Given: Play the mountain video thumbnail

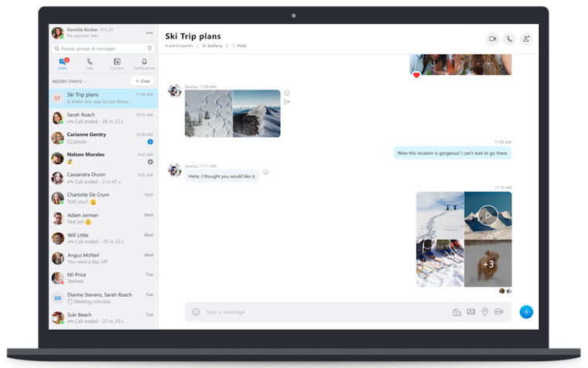Looking at the screenshot, I should point(488,216).
